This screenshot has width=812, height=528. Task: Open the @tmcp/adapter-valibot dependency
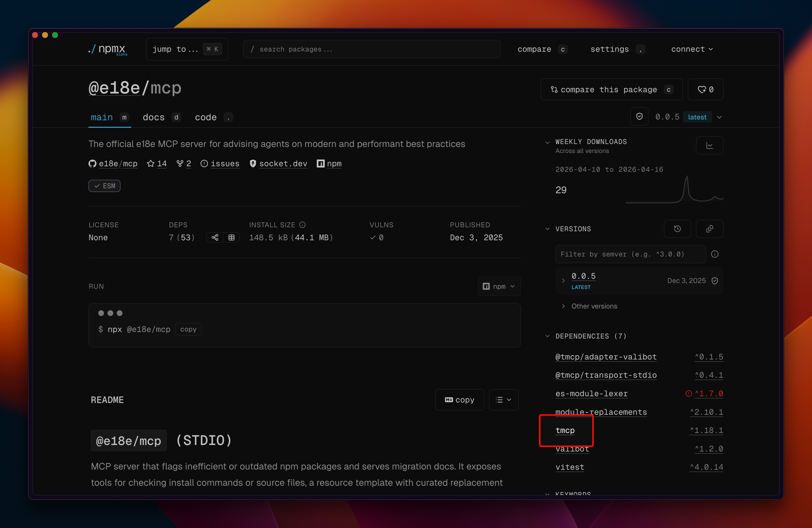click(606, 357)
